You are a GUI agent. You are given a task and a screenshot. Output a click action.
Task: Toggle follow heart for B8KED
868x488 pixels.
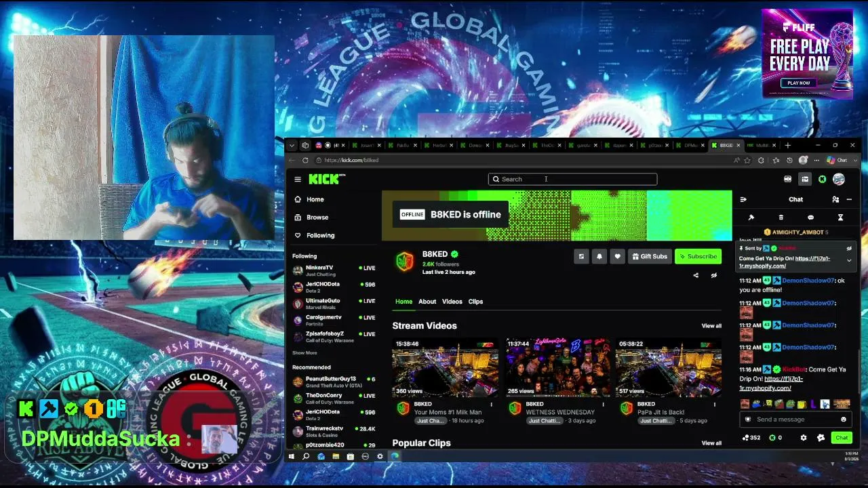pos(617,256)
